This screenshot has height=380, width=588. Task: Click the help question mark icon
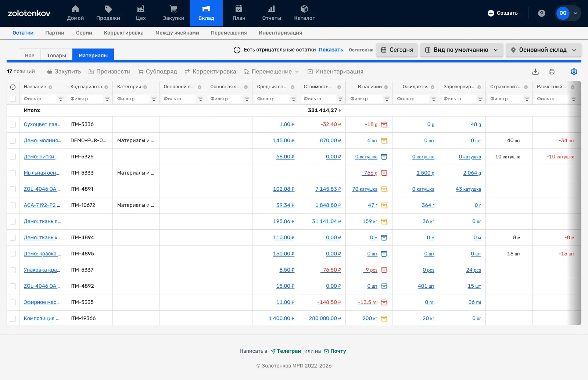point(541,13)
